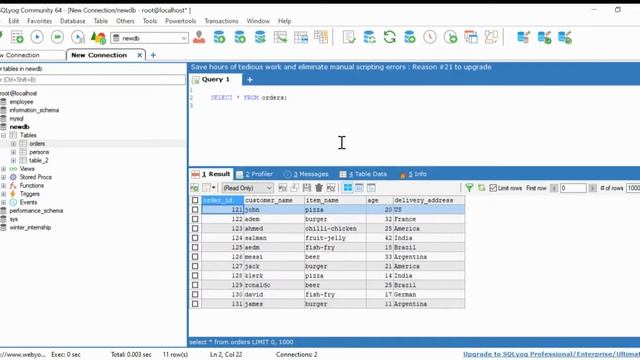Click the stacked blue database icon before Schema Designer

click(x=260, y=37)
